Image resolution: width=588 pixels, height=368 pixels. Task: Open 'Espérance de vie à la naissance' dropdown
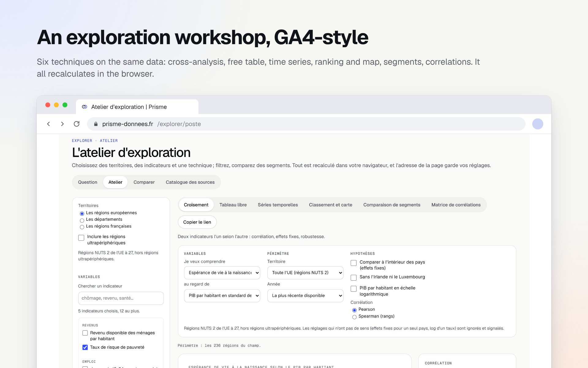[222, 273]
